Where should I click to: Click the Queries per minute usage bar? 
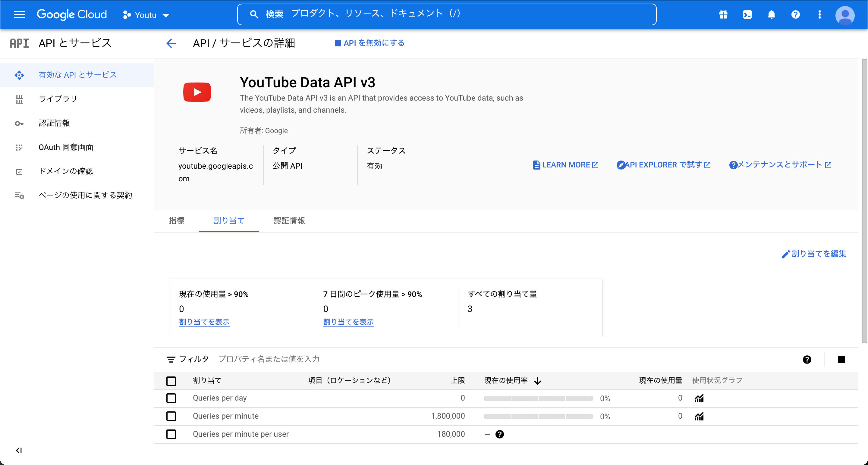538,416
